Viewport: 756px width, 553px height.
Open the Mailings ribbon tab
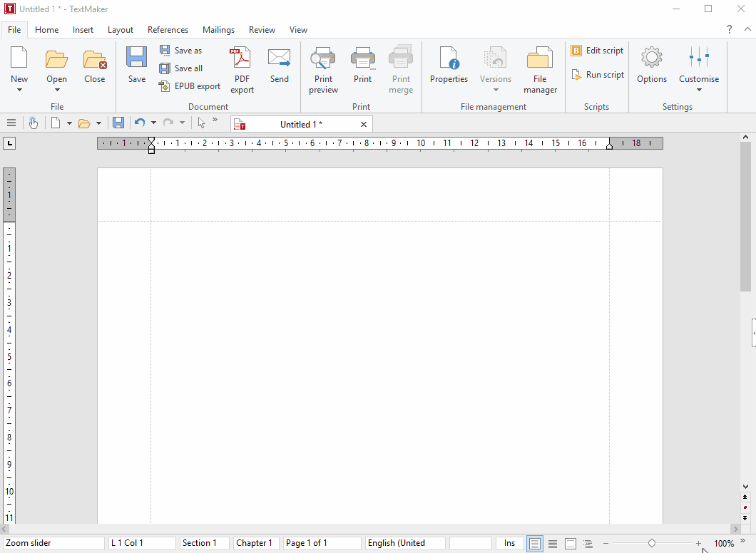pos(218,30)
